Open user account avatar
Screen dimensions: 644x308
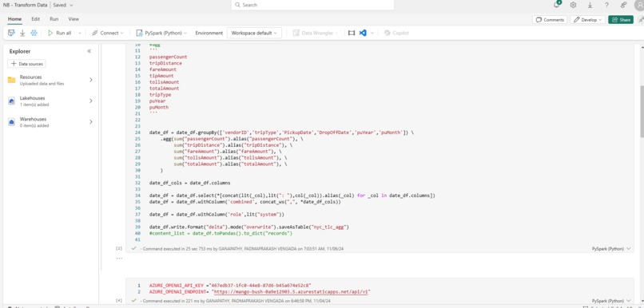click(639, 5)
